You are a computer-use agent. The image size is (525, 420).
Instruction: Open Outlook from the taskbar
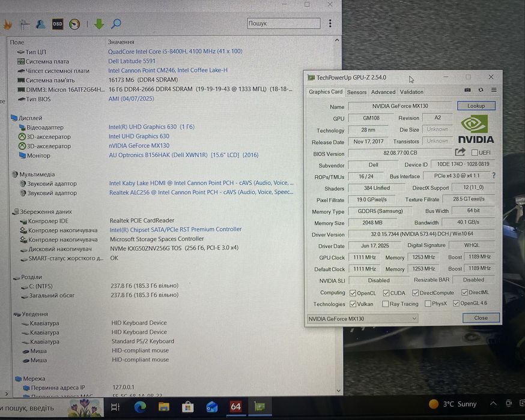(x=211, y=407)
